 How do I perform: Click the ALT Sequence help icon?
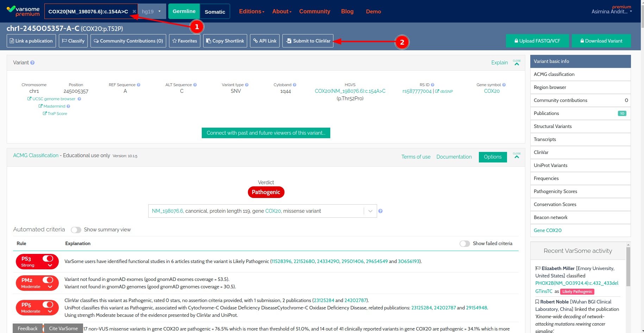coord(195,85)
